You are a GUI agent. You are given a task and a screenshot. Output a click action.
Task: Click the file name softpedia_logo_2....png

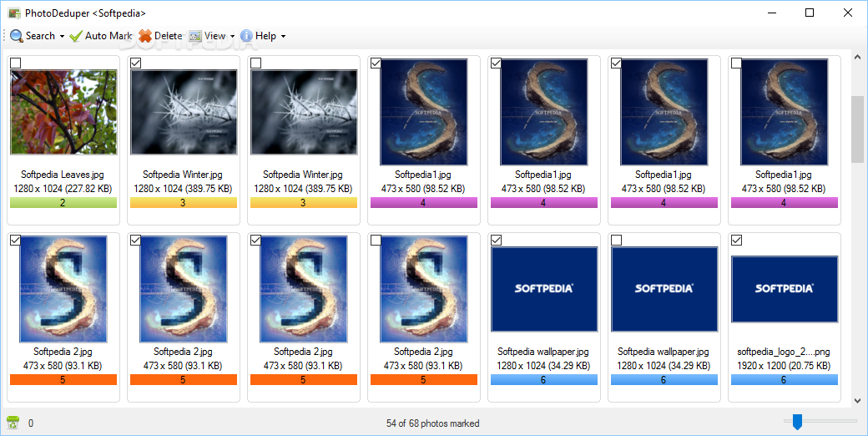[x=784, y=352]
